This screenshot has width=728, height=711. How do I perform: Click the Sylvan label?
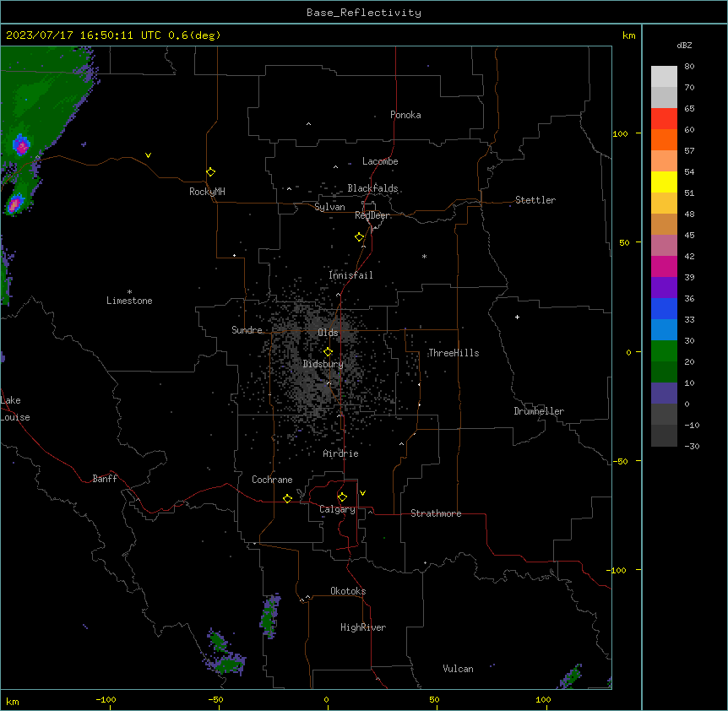[329, 207]
